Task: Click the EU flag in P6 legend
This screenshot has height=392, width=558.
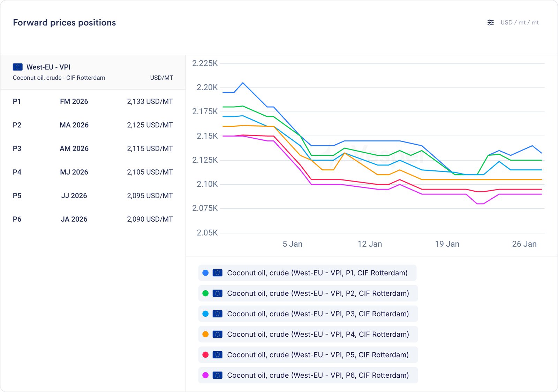Action: point(217,375)
